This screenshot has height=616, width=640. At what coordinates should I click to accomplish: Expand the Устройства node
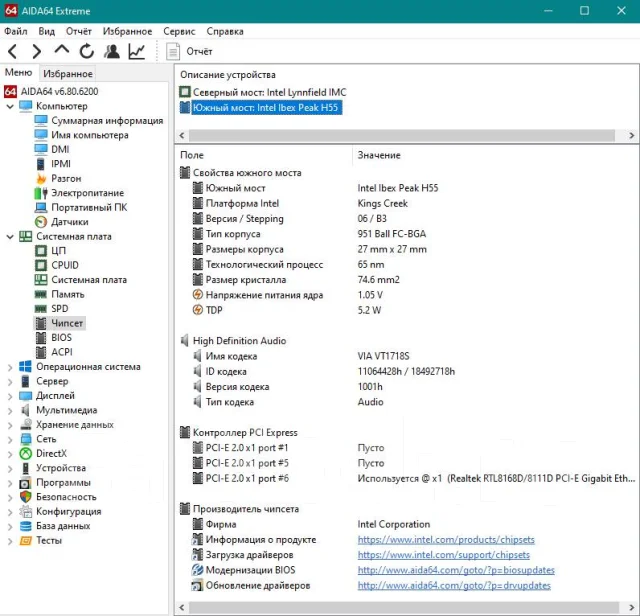pyautogui.click(x=10, y=468)
